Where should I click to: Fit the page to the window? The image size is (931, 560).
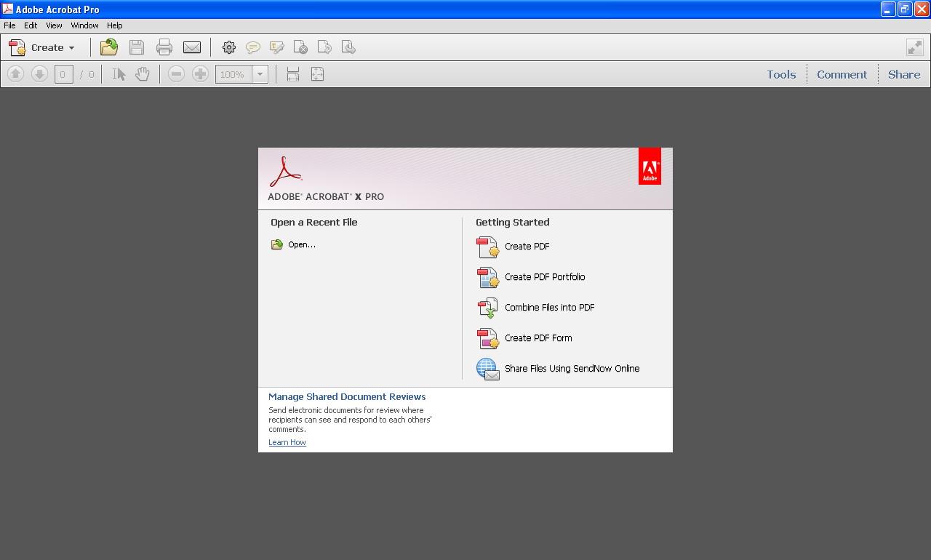click(317, 73)
